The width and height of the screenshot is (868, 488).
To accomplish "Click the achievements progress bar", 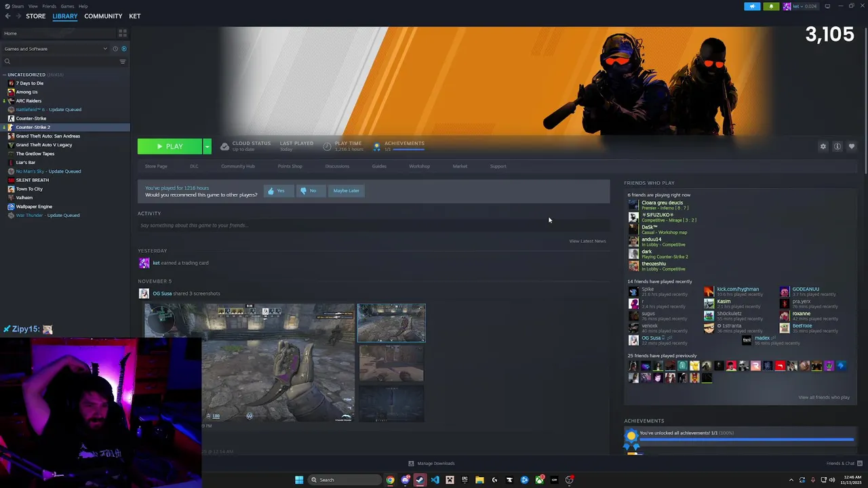I will 746,440.
